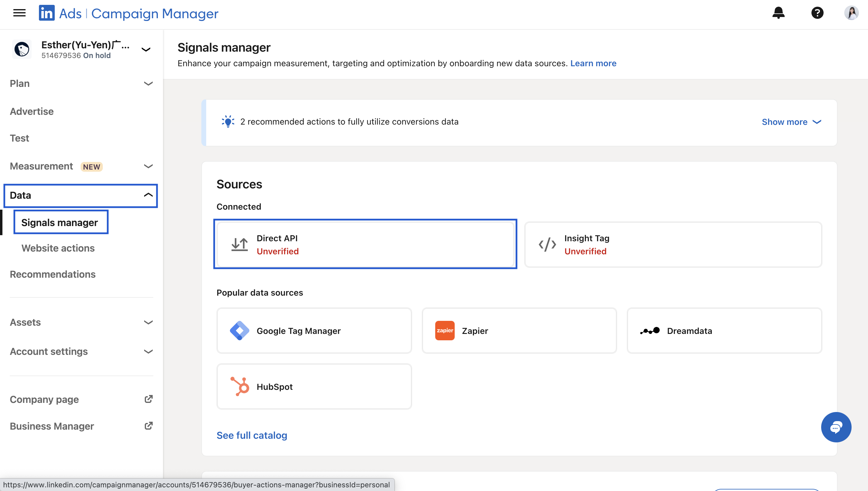Click external link icon beside Business Manager
The height and width of the screenshot is (491, 868).
[x=148, y=426]
